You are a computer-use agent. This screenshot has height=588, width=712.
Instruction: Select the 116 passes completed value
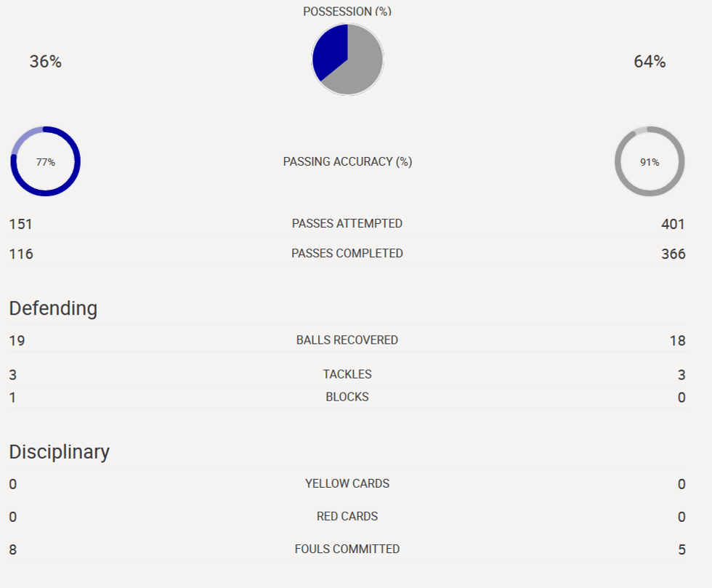tap(21, 254)
